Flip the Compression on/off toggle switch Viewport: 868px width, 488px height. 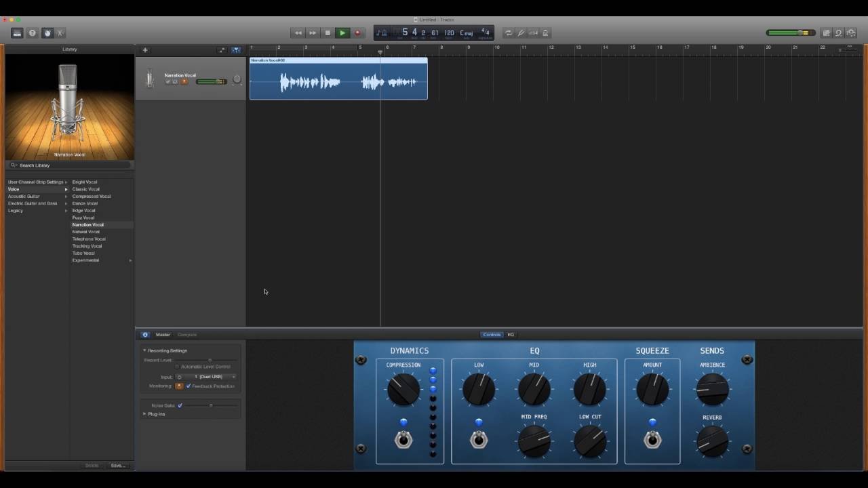[x=403, y=440]
